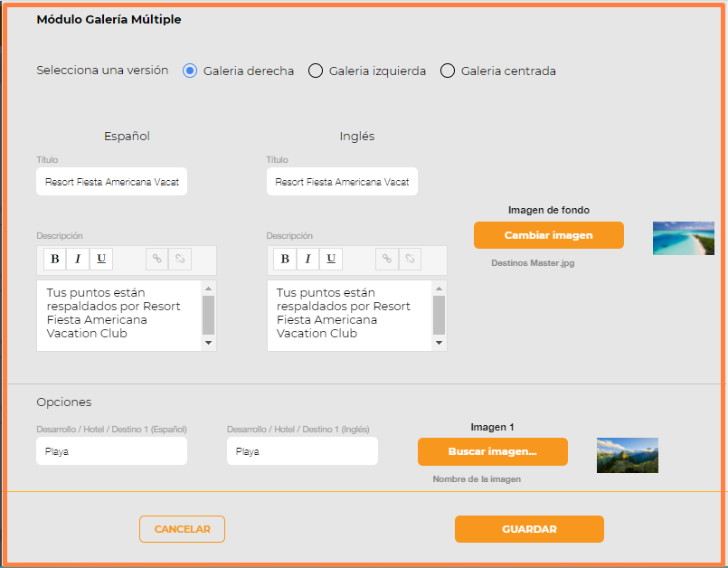The image size is (728, 568).
Task: Insert link in Inglés description toolbar
Action: click(387, 259)
